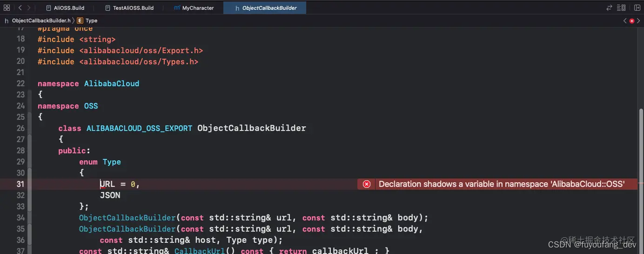Open ObjectCallbackBuilder.h in the jump bar
This screenshot has height=254, width=644.
(41, 21)
